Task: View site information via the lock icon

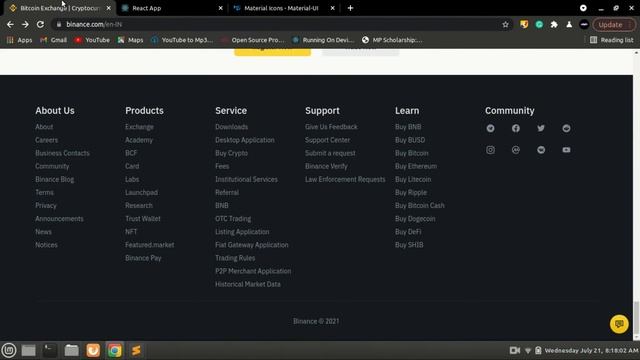Action: tap(59, 24)
